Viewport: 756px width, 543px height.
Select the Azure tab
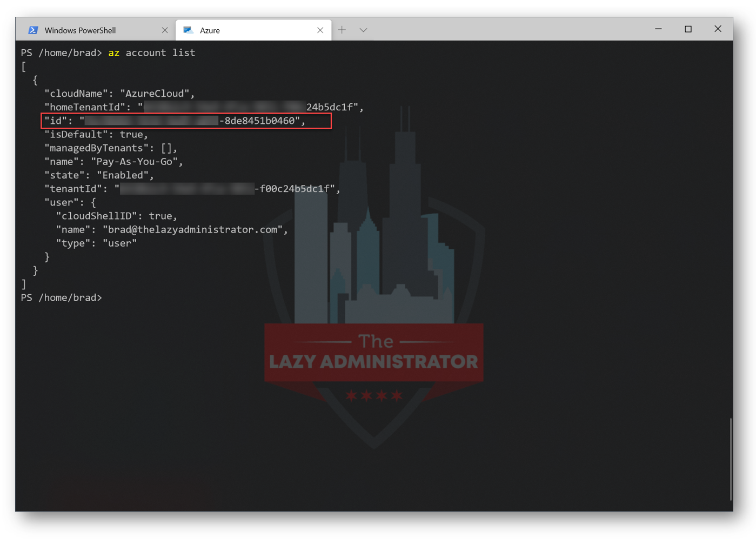[x=253, y=30]
